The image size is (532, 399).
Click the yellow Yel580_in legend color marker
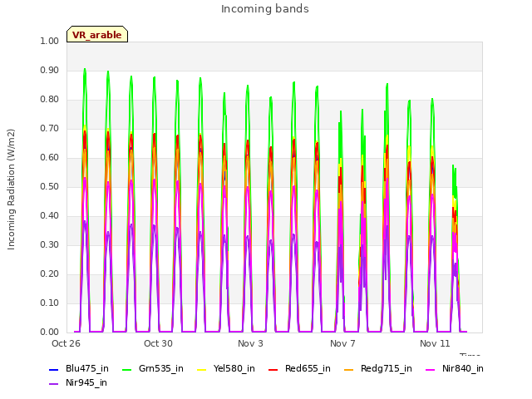click(x=201, y=369)
